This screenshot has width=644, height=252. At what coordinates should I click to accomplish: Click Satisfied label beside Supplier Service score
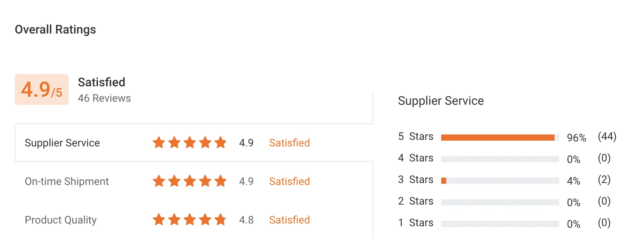(289, 143)
